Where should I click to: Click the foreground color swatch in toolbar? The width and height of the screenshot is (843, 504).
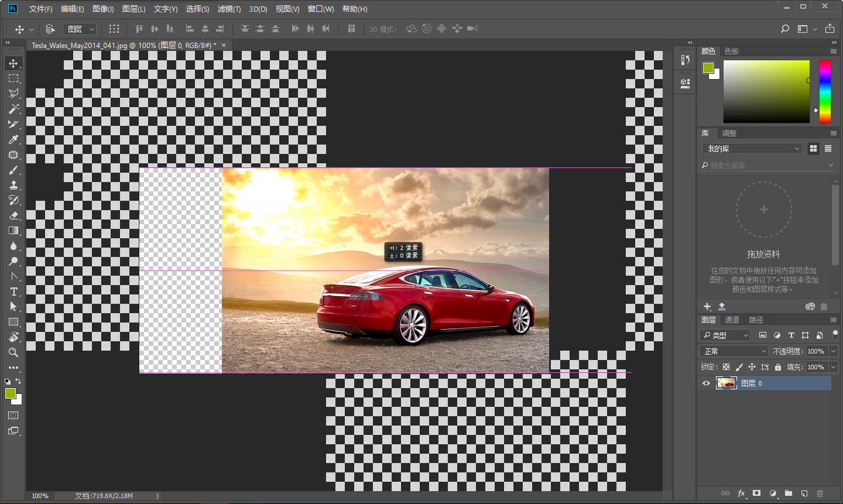pos(10,393)
